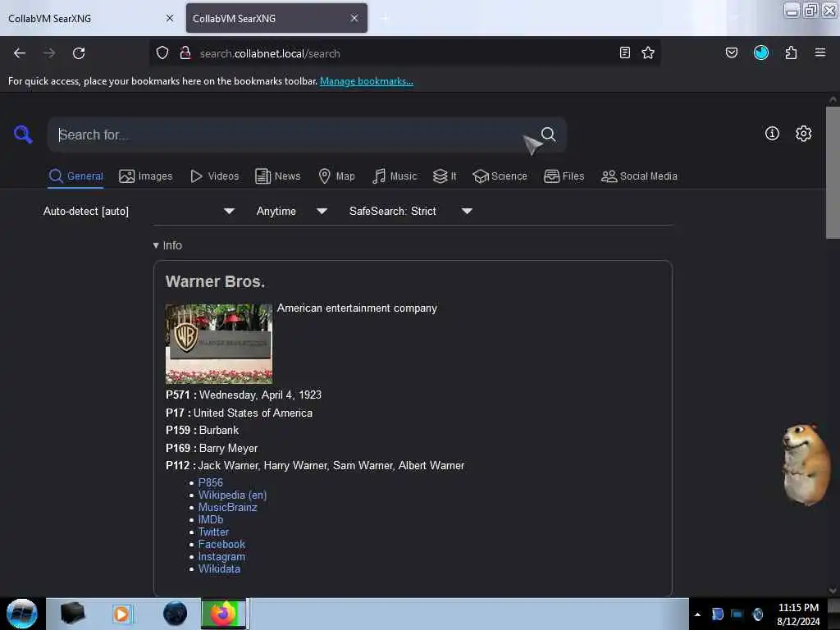Open the Extensions puzzle icon
Viewport: 840px width, 630px height.
pyautogui.click(x=791, y=52)
